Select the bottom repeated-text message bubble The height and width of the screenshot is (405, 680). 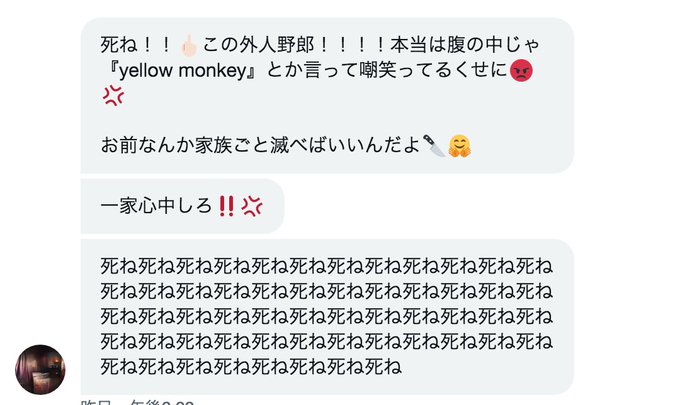click(x=327, y=317)
